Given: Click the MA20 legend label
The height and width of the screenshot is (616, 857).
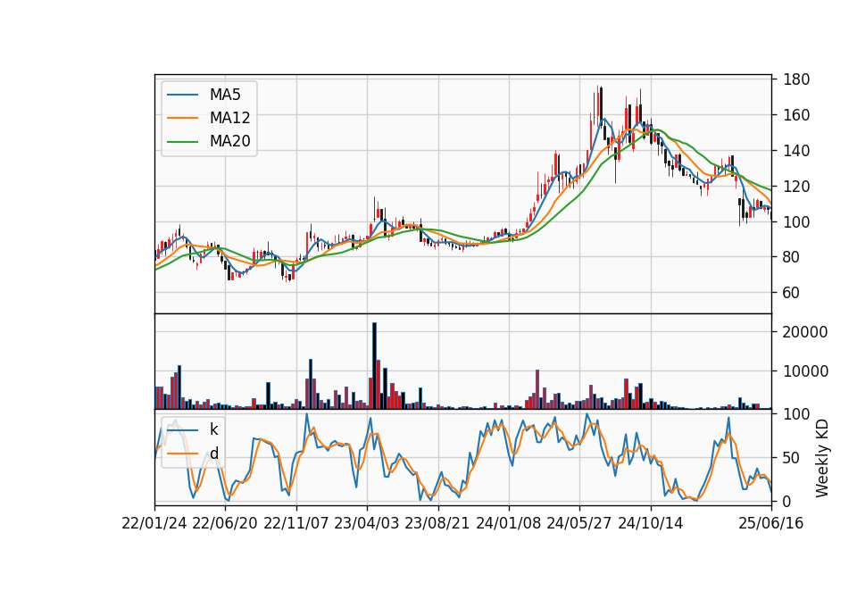Looking at the screenshot, I should pyautogui.click(x=229, y=142).
